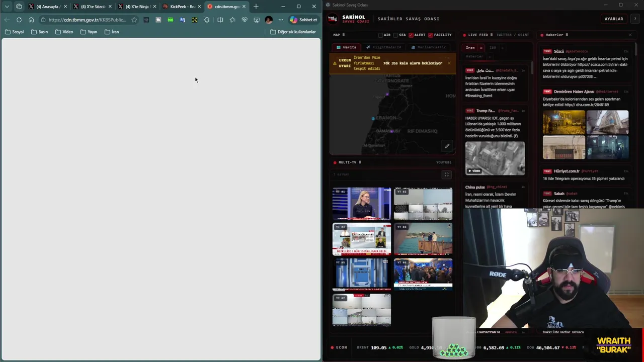Image resolution: width=644 pixels, height=362 pixels.
Task: Click the yellow cross extension icon
Action: click(x=195, y=20)
